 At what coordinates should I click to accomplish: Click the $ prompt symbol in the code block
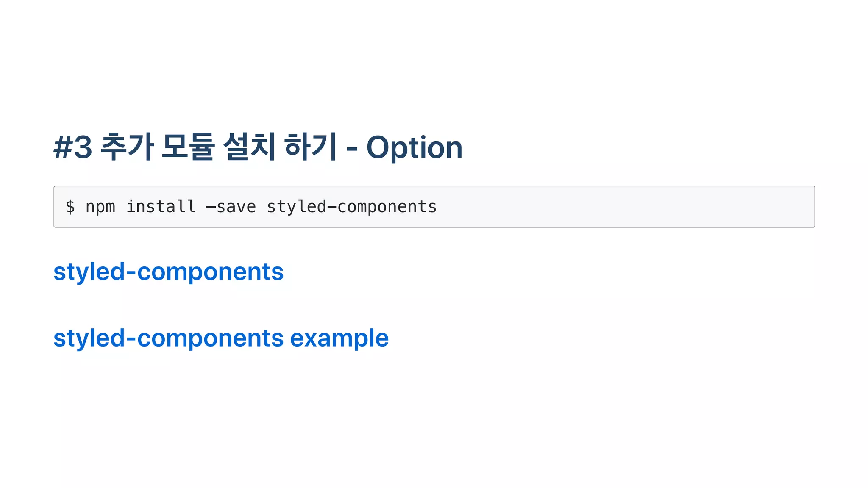point(70,207)
